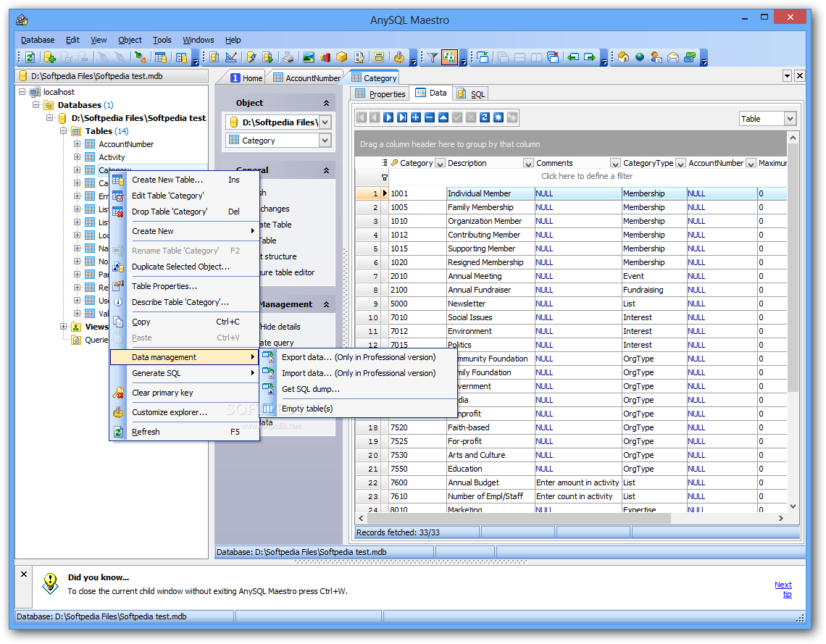Collapse the Management panel section
The width and height of the screenshot is (826, 644).
[x=326, y=304]
